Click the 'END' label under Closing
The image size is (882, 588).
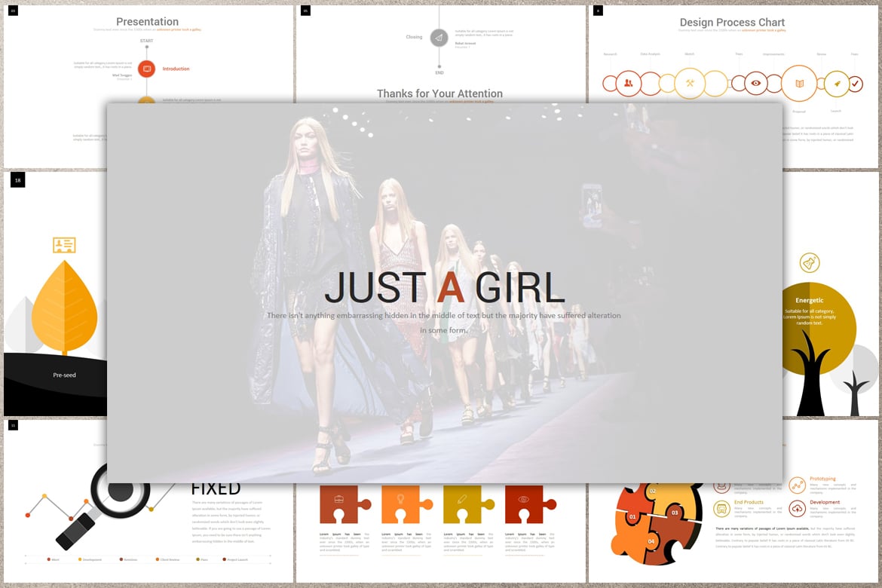(x=439, y=72)
